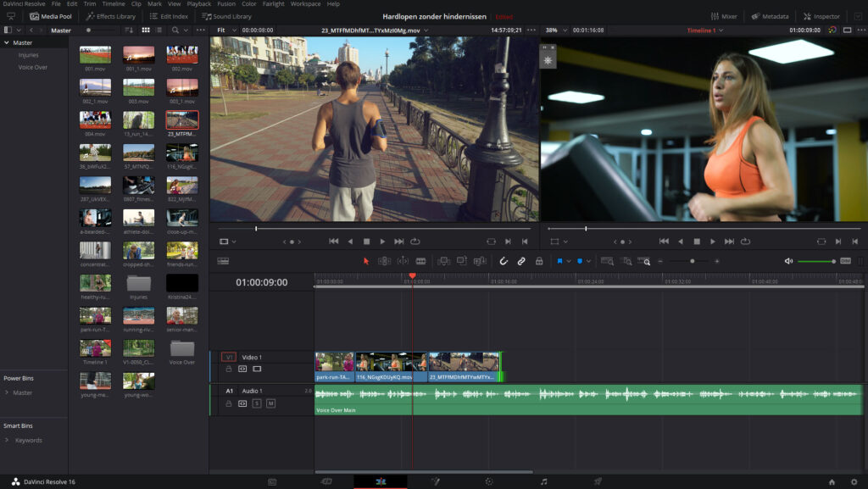
Task: Solo the Audio 1 track
Action: click(x=257, y=403)
